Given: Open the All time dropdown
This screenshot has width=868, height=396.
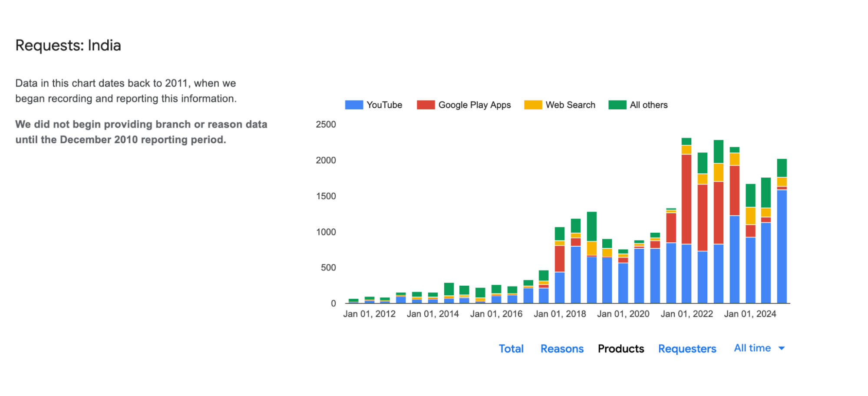Looking at the screenshot, I should [752, 348].
